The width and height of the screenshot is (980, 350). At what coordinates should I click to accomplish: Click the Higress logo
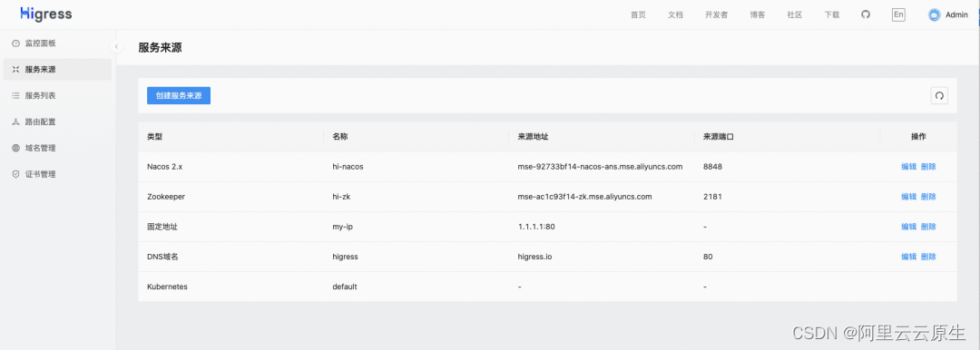click(45, 14)
